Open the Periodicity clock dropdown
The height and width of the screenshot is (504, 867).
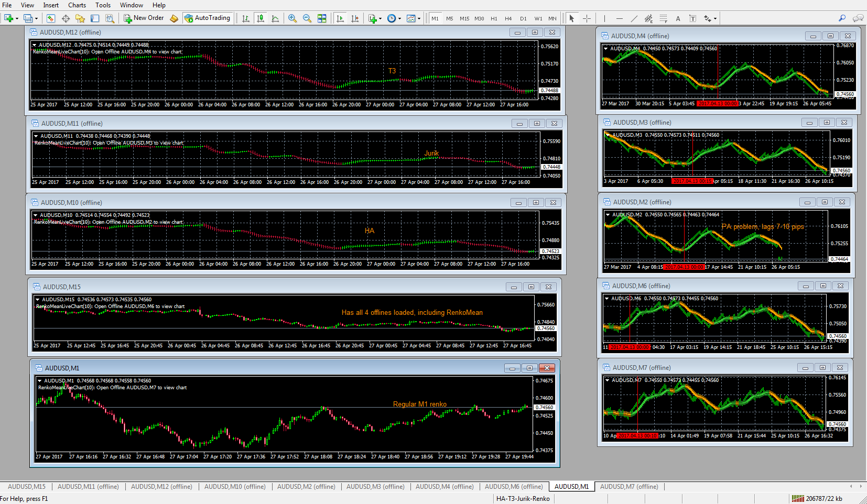tap(394, 18)
